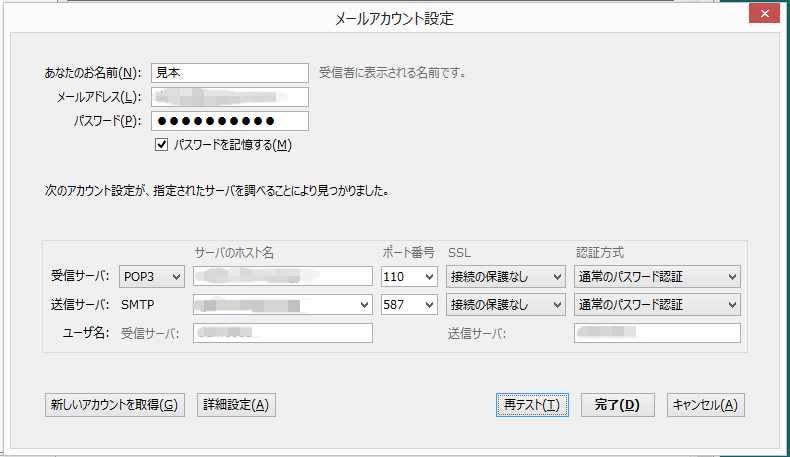Open the incoming server 認証方式 dropdown
This screenshot has height=457, width=790.
(x=657, y=276)
